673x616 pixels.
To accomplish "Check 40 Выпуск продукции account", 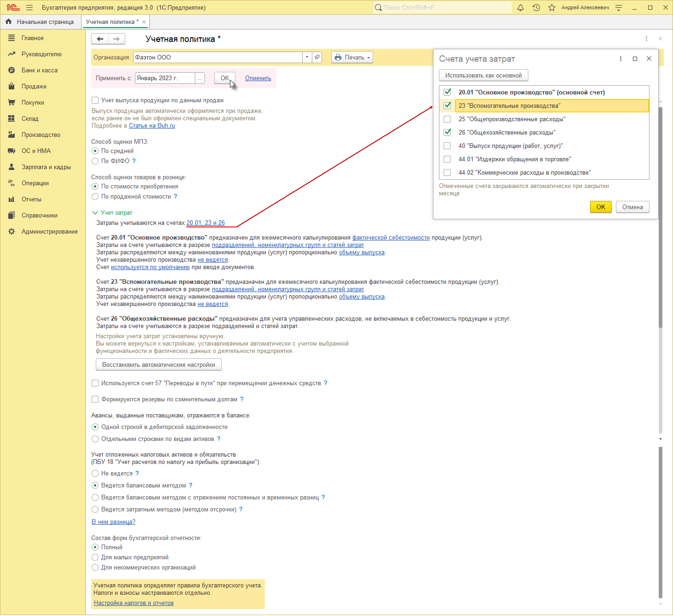I will click(447, 146).
